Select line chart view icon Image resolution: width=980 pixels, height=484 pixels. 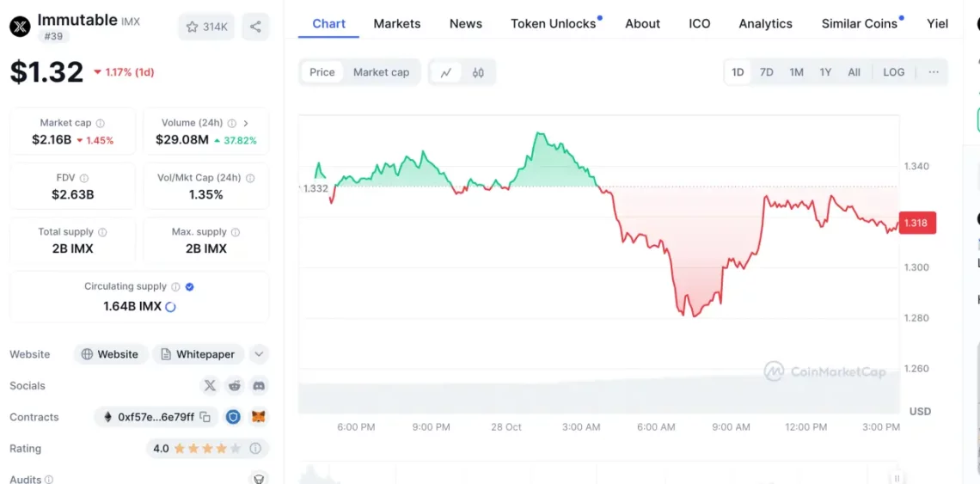pyautogui.click(x=445, y=72)
